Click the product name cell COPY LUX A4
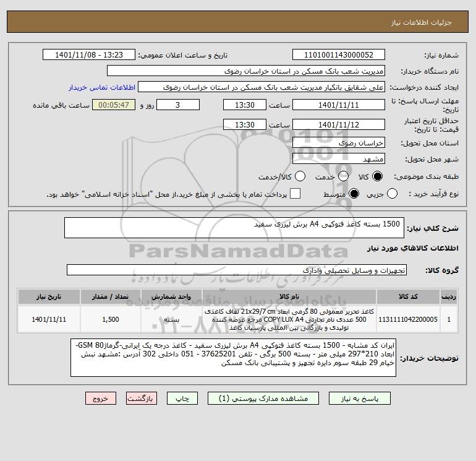 point(289,319)
